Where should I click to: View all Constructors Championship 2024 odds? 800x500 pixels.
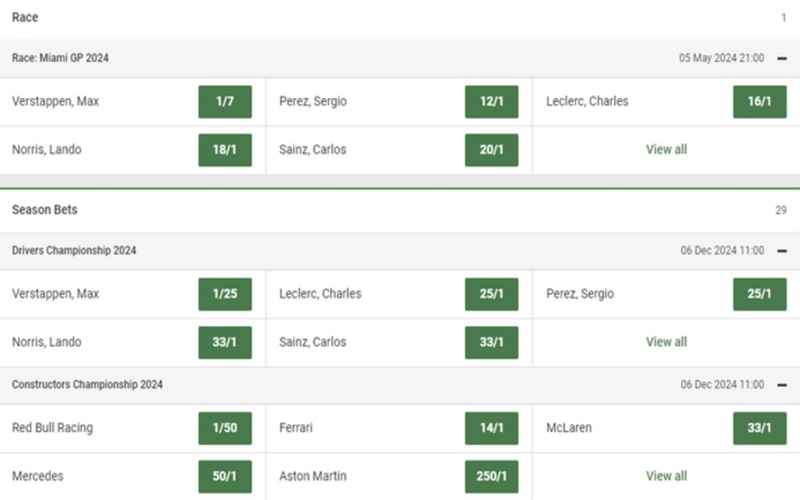tap(666, 476)
